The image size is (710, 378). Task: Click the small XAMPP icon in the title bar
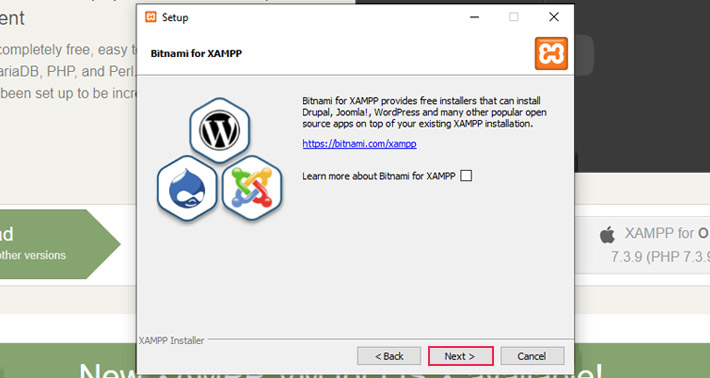pyautogui.click(x=151, y=17)
